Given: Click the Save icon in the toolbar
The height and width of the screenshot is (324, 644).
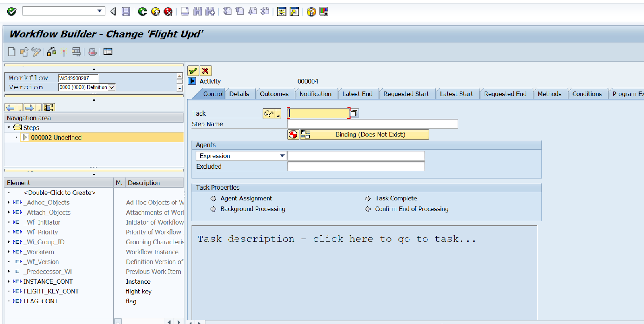Looking at the screenshot, I should coord(126,12).
